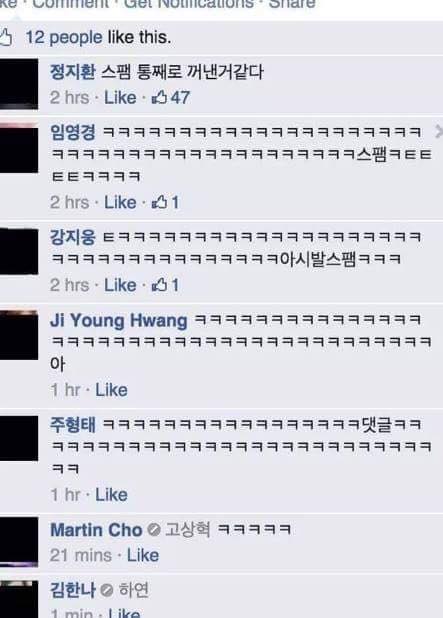Click like count icon on 임영경's comment
This screenshot has width=443, height=618.
coord(159,203)
